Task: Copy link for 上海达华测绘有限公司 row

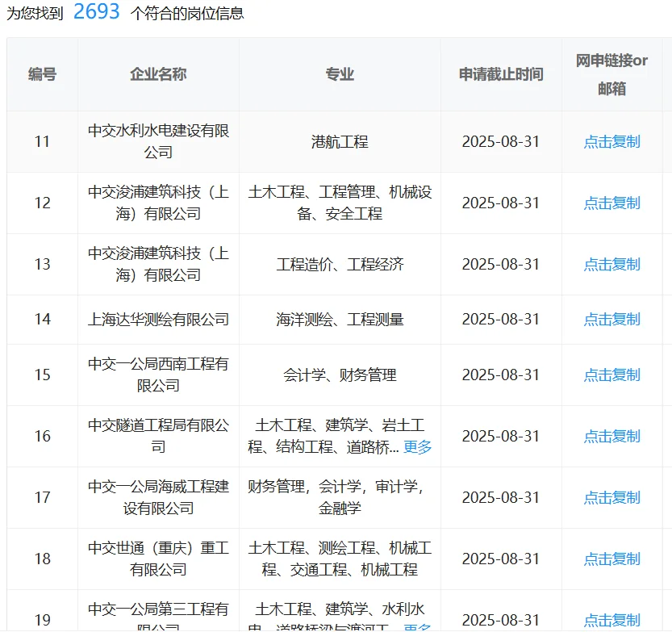Action: point(611,320)
